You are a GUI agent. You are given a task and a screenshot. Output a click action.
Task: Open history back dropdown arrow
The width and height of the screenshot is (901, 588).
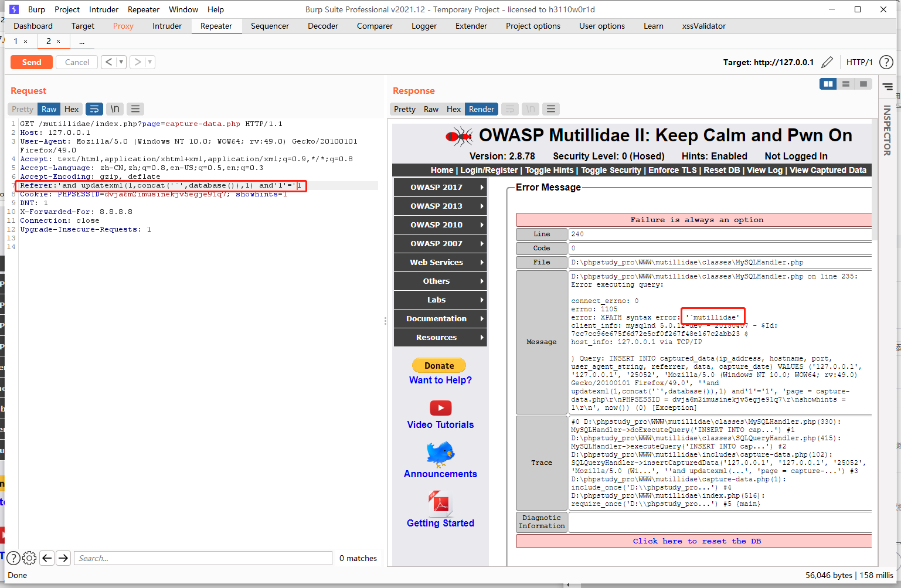[121, 62]
